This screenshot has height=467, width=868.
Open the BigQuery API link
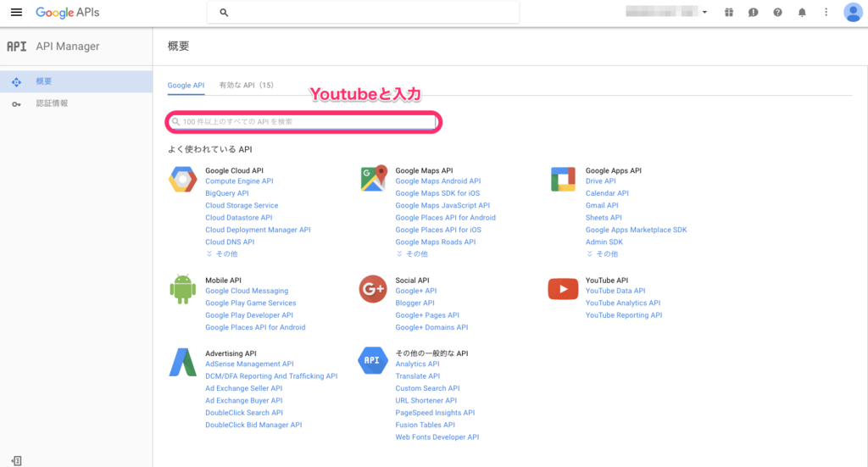coord(227,193)
